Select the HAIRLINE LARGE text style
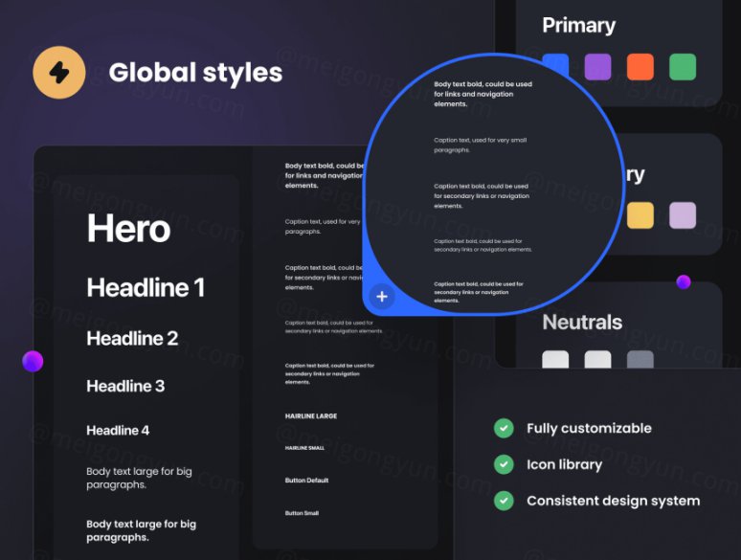741x560 pixels. pos(311,416)
